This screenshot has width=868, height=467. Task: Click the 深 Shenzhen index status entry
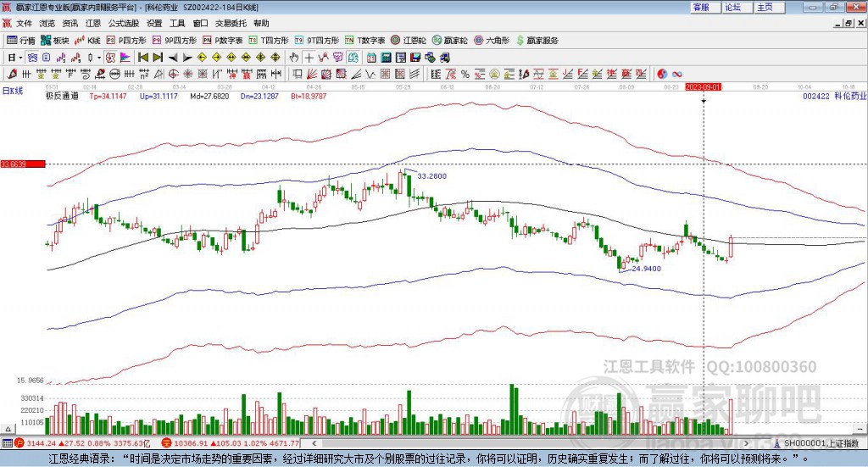(x=231, y=443)
